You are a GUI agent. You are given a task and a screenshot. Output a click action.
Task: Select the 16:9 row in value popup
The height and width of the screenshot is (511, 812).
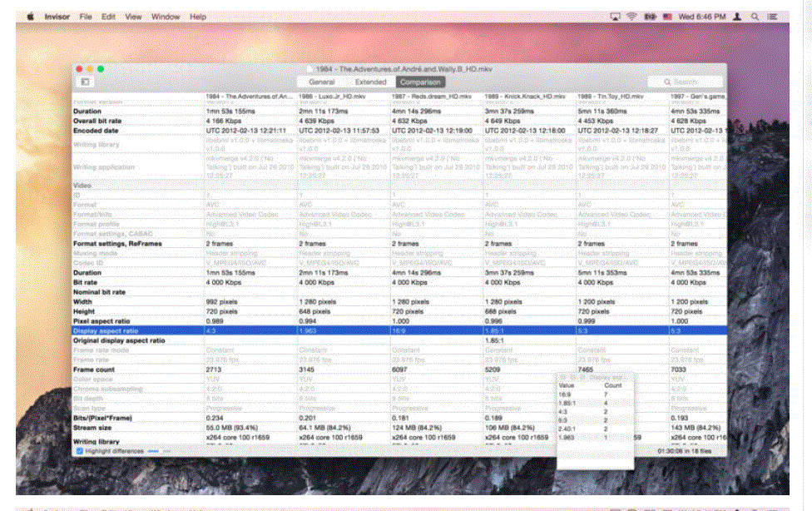click(596, 395)
